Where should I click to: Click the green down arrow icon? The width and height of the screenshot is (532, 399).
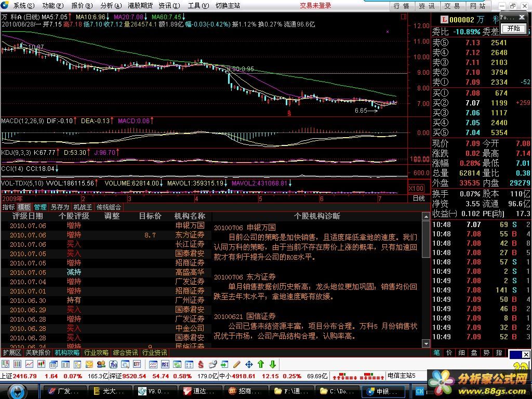pos(272,364)
